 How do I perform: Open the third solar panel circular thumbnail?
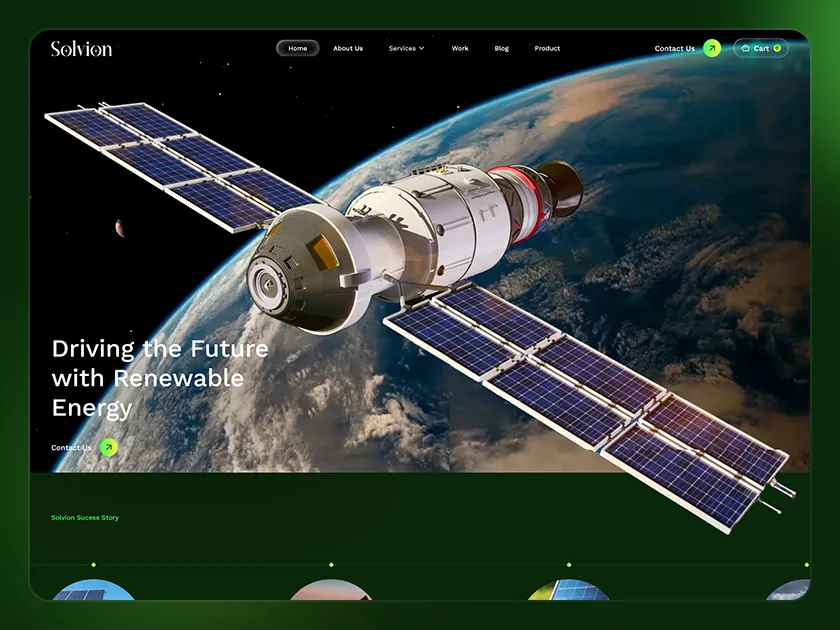[x=569, y=590]
